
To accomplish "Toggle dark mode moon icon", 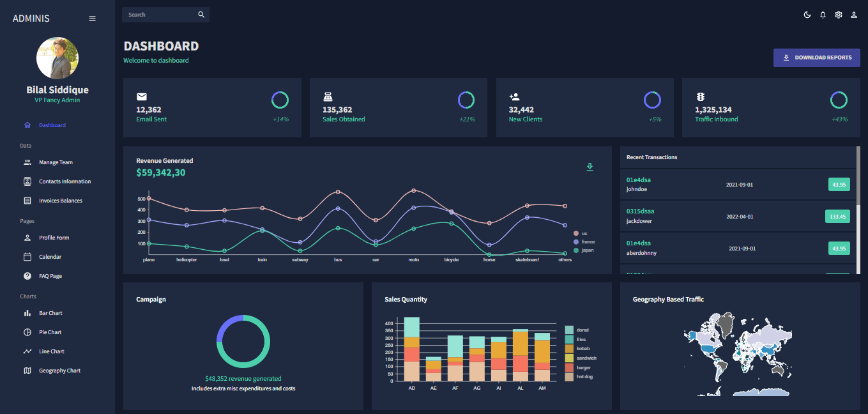I will click(x=807, y=15).
